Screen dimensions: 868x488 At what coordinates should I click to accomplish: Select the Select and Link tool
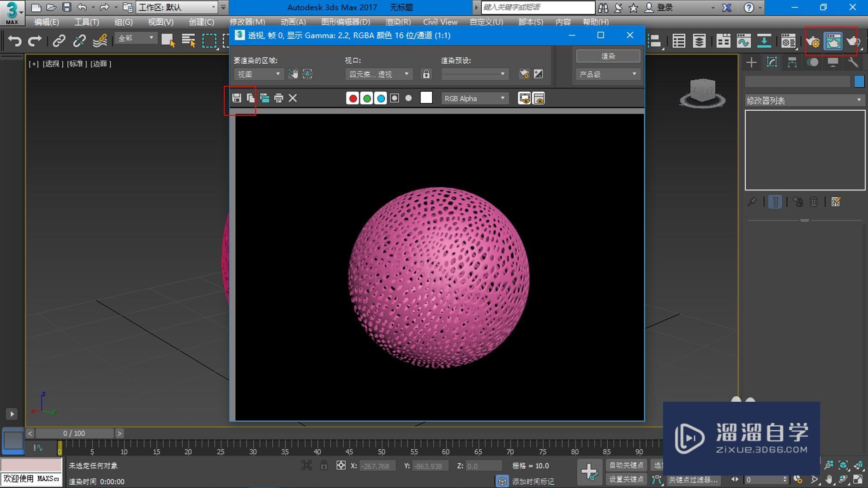(x=59, y=41)
